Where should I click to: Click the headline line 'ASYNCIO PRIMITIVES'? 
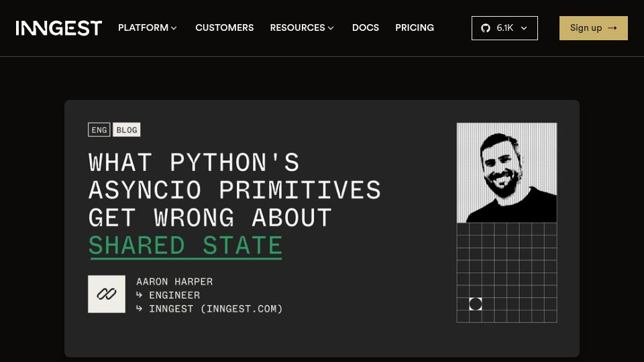tap(235, 190)
